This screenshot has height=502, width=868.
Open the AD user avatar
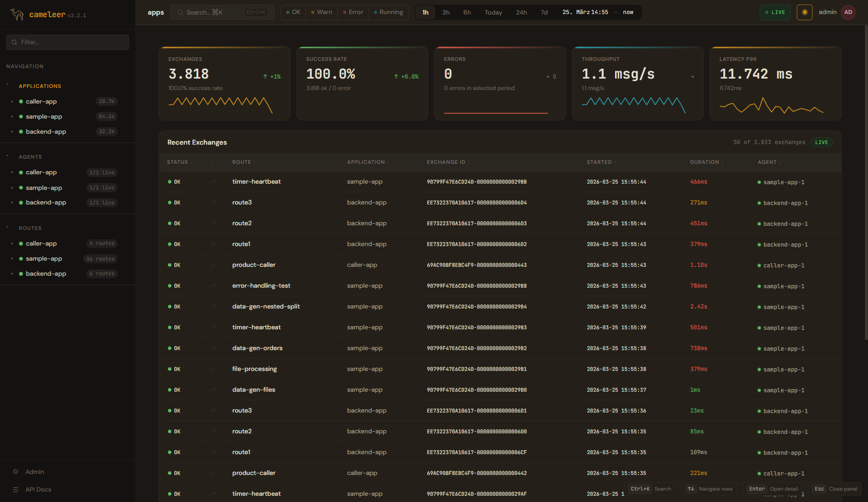click(x=848, y=12)
